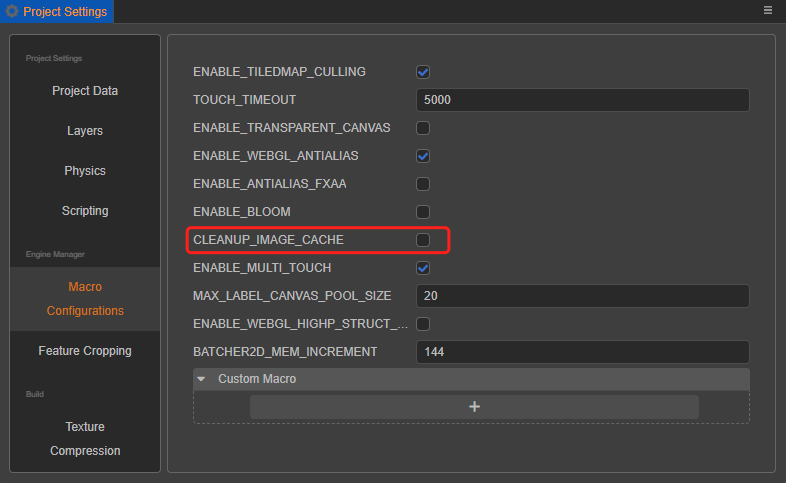Click the gear icon in Project Settings tab
Screen dimensions: 786x483
[x=12, y=11]
